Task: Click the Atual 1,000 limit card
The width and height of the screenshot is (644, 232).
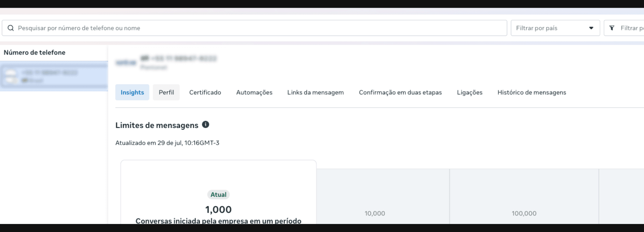Action: point(218,192)
